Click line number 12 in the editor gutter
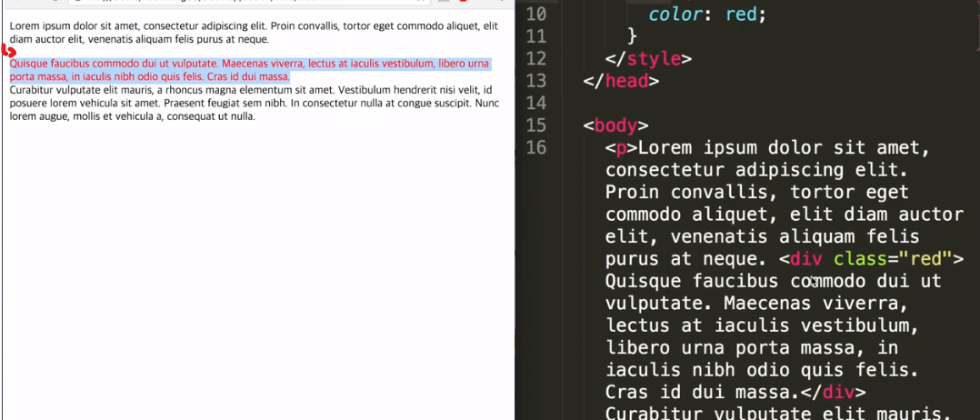Screen dimensions: 980x420 pyautogui.click(x=535, y=59)
